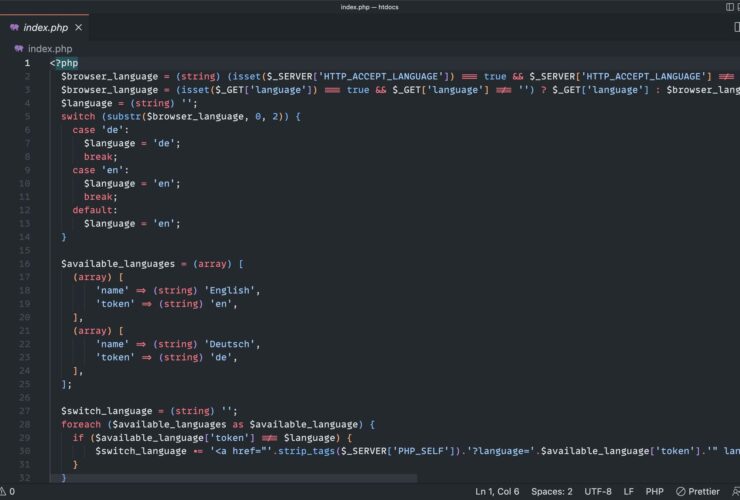740x500 pixels.
Task: Click the switch keyword on line 5
Action: click(x=78, y=117)
